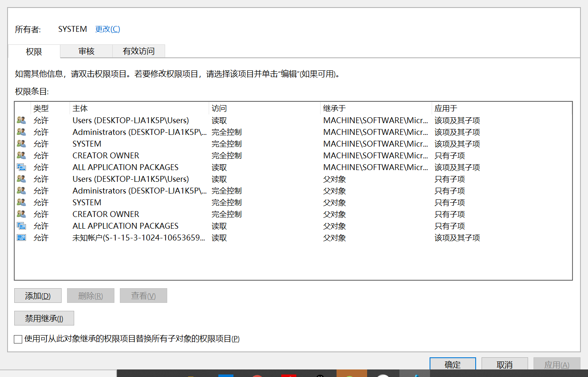This screenshot has height=377, width=588.
Task: Click the 更改(C) owner link
Action: pyautogui.click(x=108, y=29)
